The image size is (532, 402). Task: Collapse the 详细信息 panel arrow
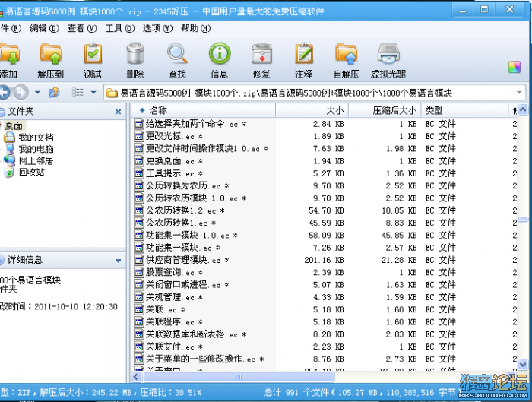[x=118, y=261]
